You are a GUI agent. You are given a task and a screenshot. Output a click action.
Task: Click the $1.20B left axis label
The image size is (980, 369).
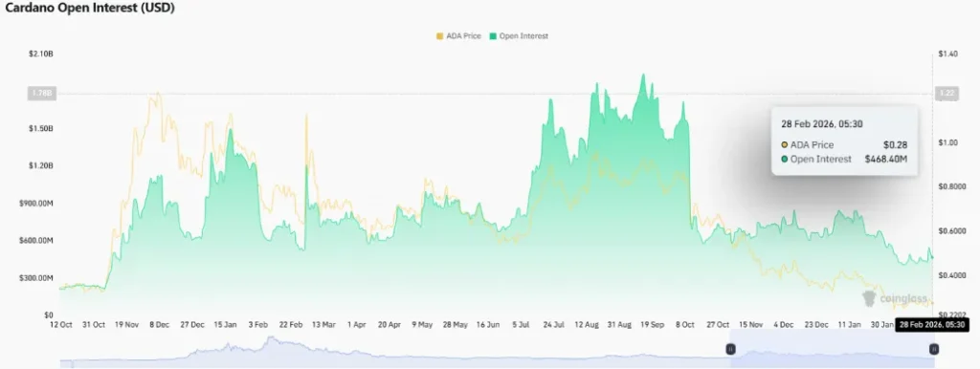tap(40, 166)
